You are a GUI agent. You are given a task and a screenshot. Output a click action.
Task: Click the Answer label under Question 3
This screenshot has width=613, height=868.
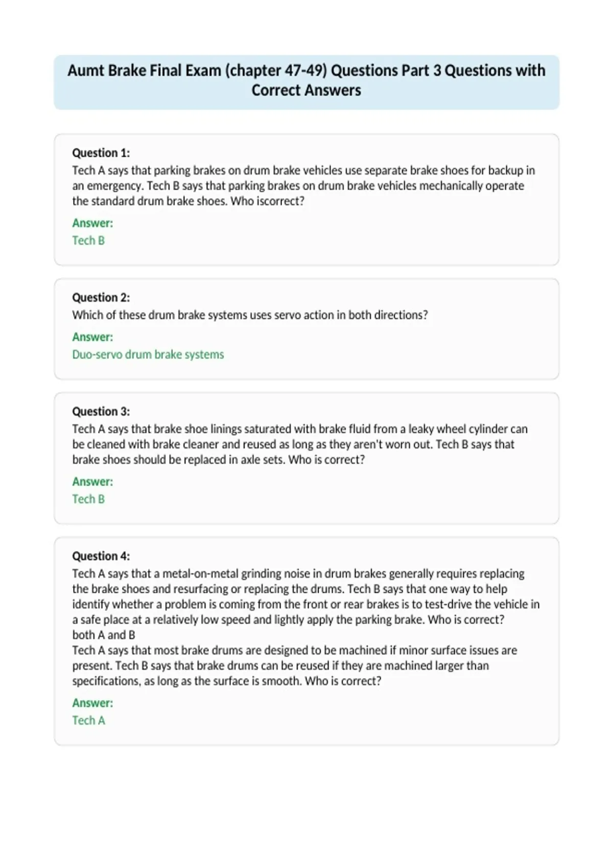pos(92,481)
